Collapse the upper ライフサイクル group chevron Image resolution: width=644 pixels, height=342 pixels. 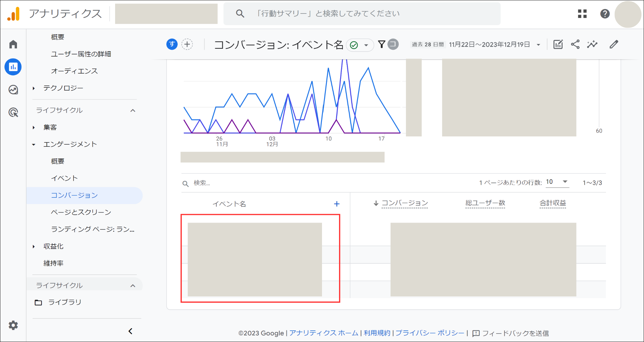(133, 110)
